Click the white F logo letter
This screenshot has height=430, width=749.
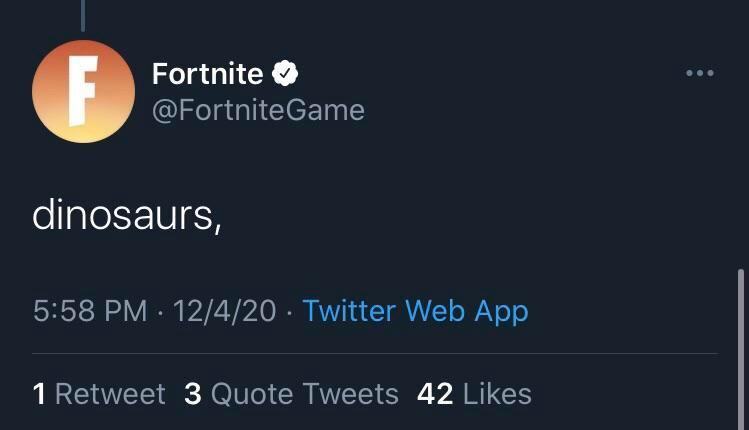(82, 90)
